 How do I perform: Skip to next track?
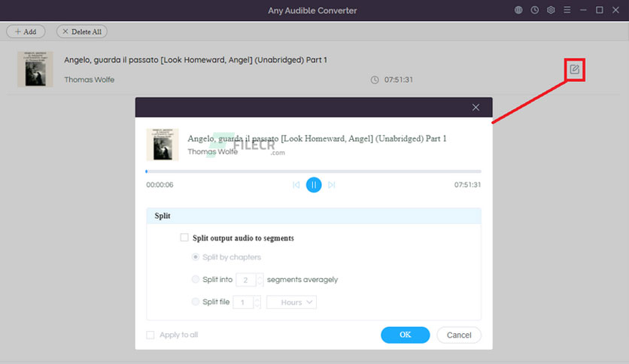point(332,185)
